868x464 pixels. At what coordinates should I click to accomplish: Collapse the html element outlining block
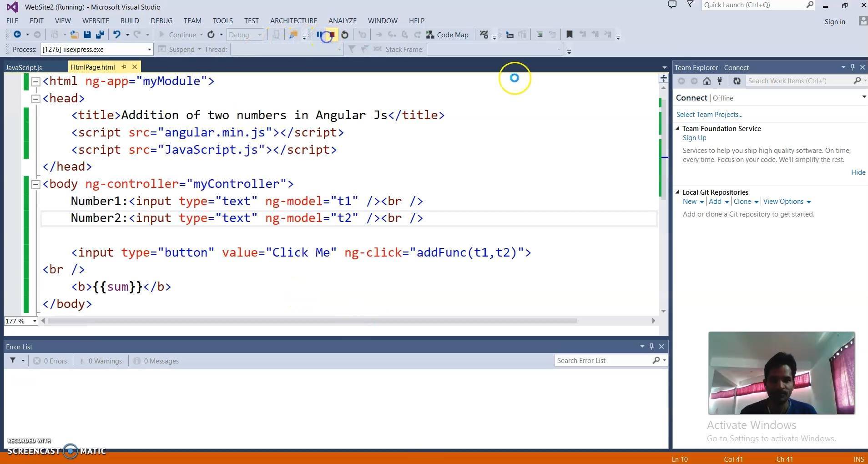pos(35,81)
